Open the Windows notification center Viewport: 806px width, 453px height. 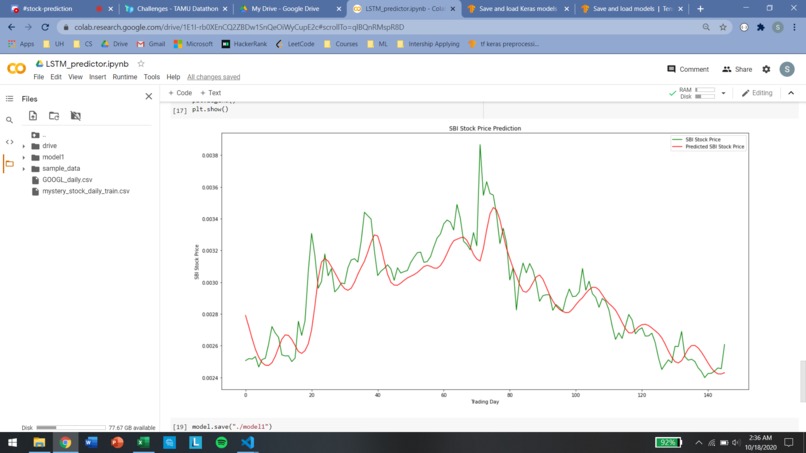point(789,443)
